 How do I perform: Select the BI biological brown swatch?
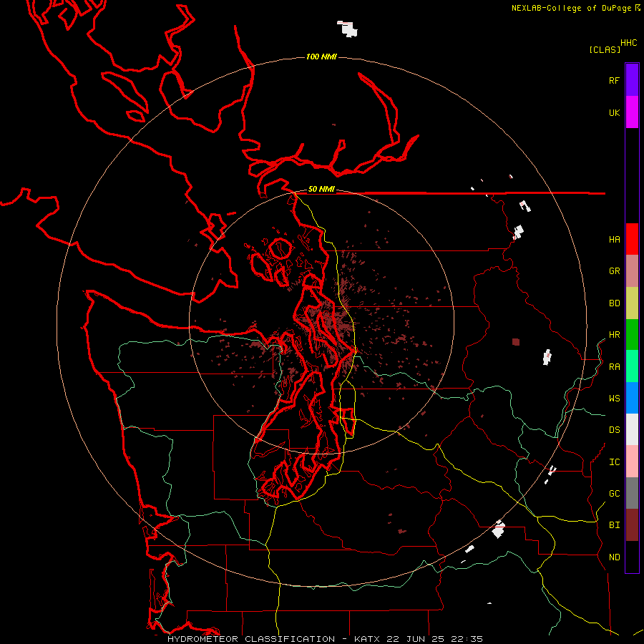(x=632, y=525)
